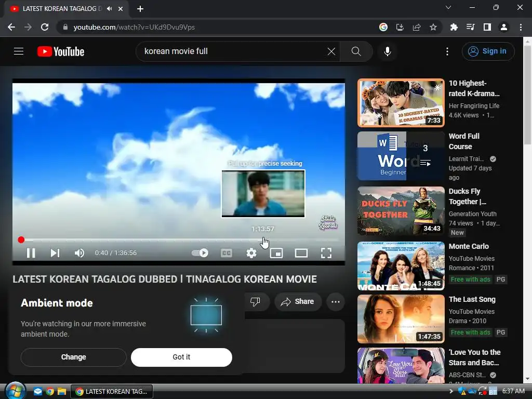This screenshot has width=532, height=399.
Task: Share this video
Action: tap(298, 302)
